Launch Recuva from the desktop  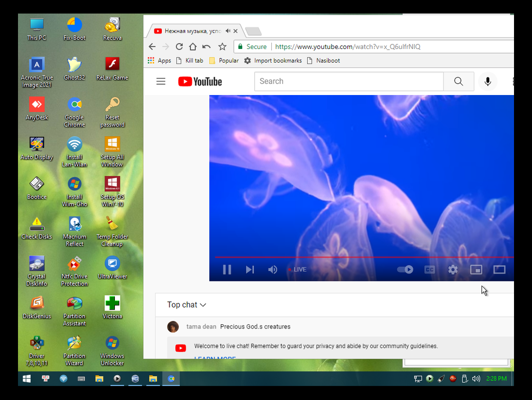(112, 29)
